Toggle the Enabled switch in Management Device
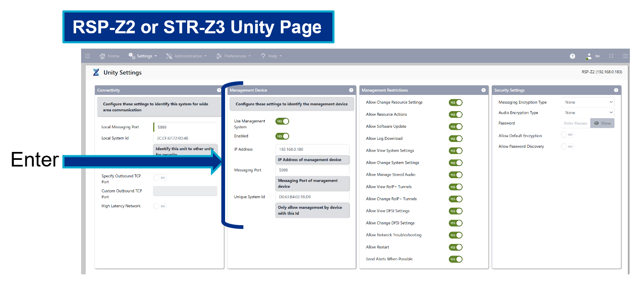Viewport: 644px width, 281px height. [282, 136]
